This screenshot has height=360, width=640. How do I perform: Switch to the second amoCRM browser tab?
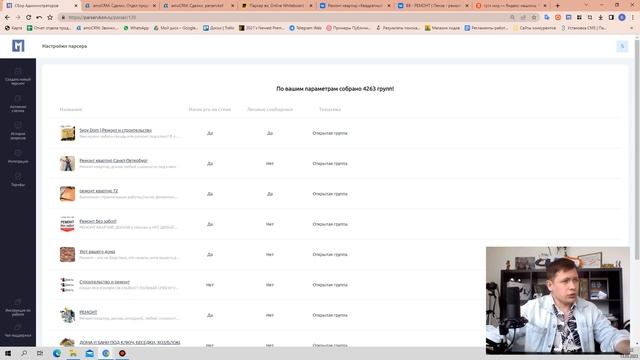198,6
